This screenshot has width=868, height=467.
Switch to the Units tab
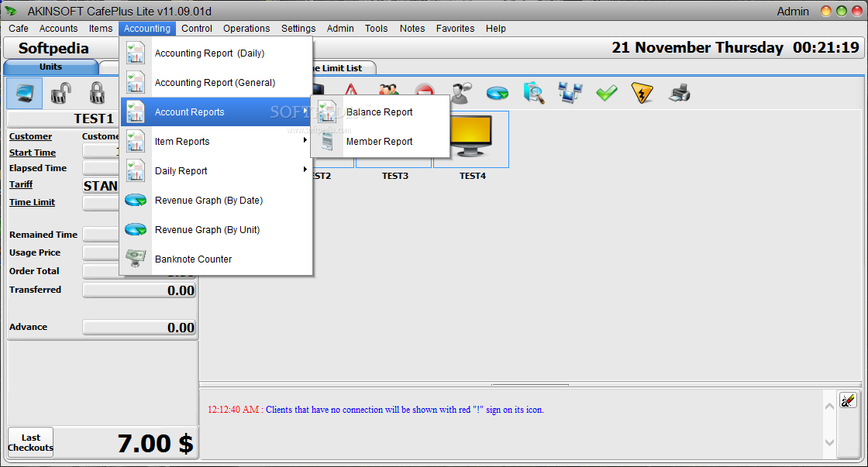(50, 67)
